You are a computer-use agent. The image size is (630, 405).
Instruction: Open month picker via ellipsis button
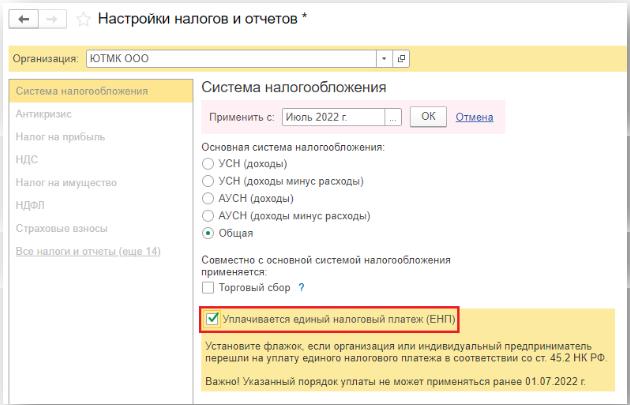click(394, 117)
